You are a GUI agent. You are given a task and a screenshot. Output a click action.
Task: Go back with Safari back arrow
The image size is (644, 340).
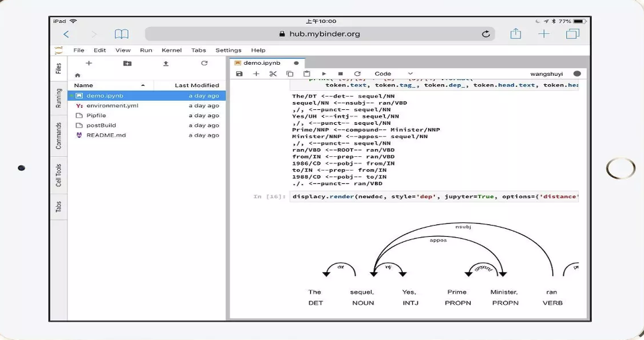66,35
